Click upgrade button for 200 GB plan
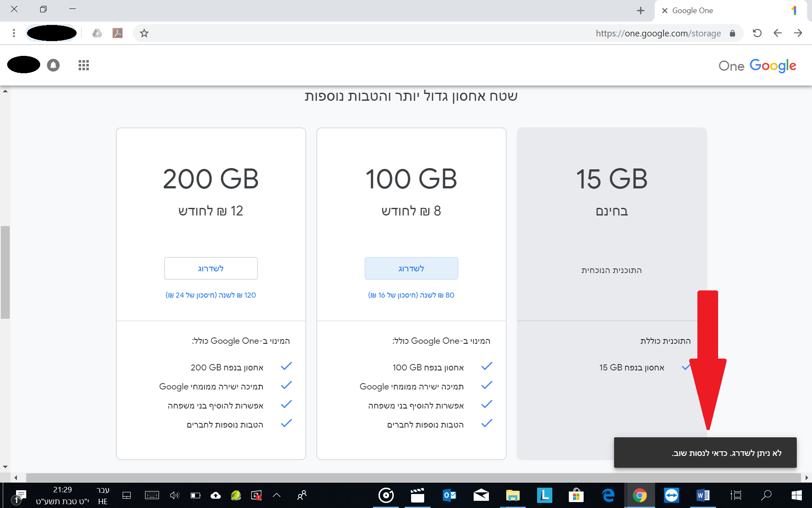The image size is (812, 508). pos(211,268)
